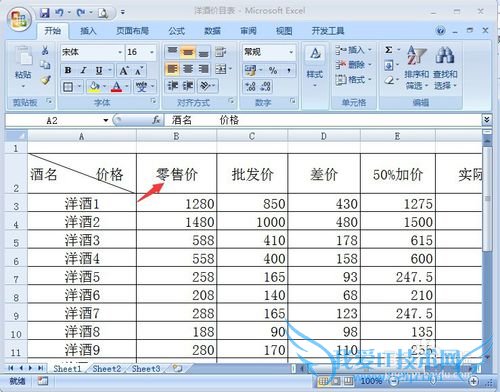Apply comma style number format
This screenshot has width=500, height=392.
(x=289, y=70)
